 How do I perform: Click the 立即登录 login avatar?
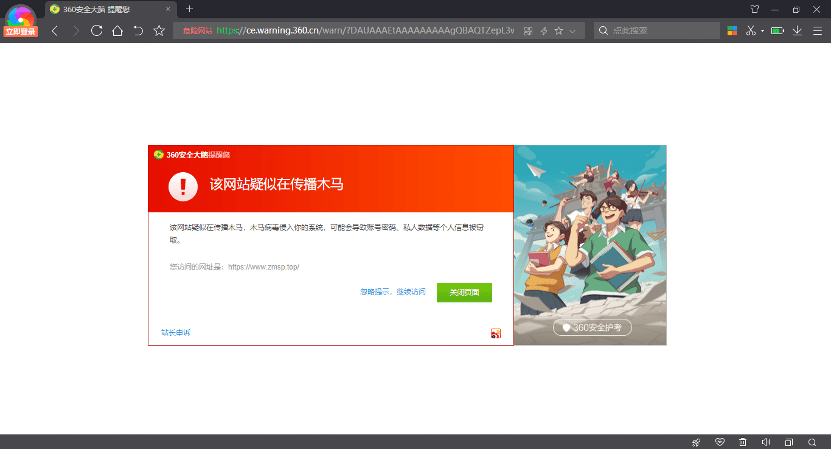click(x=20, y=21)
